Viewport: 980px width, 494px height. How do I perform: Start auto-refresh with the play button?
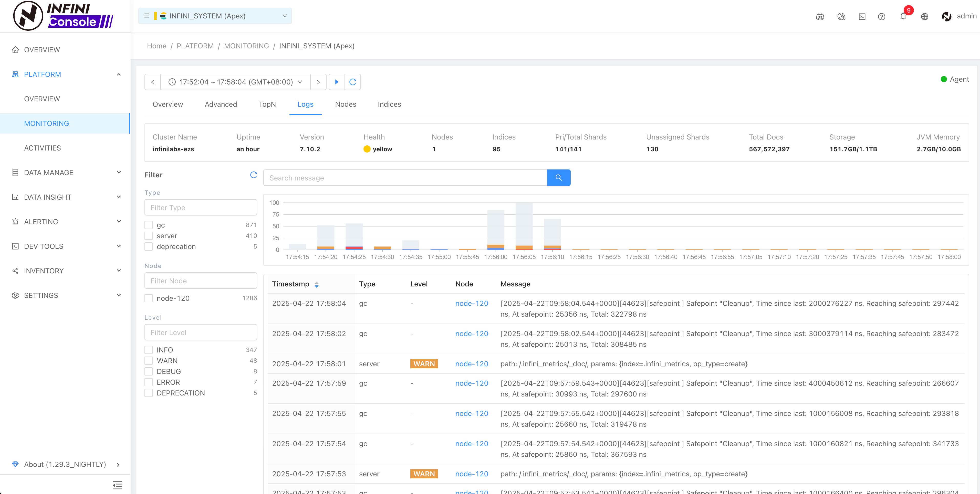[x=336, y=82]
